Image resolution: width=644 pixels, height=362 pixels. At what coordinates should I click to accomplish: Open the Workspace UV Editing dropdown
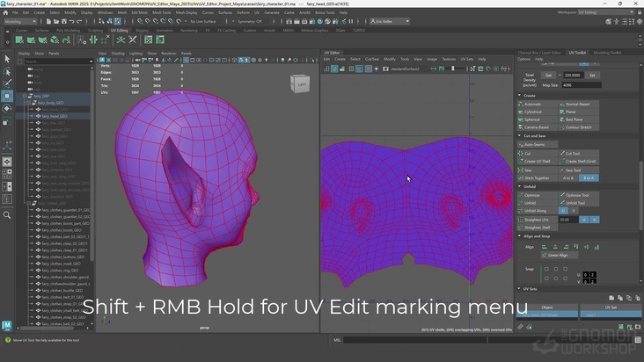606,12
